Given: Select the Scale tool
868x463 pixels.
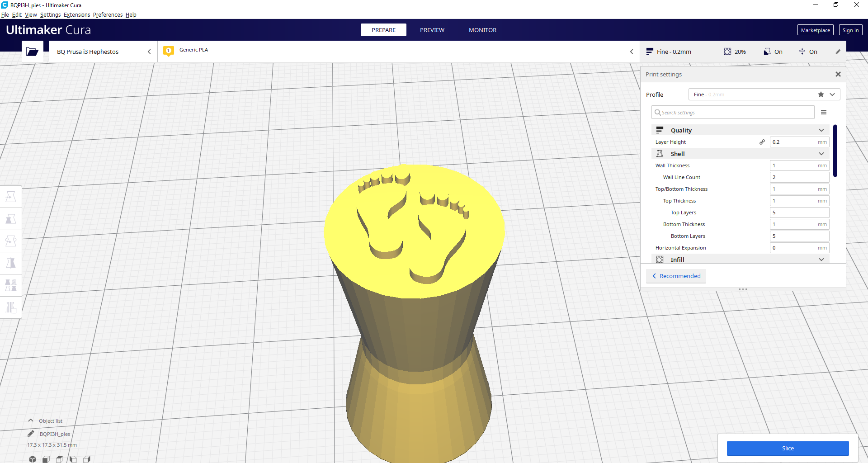Looking at the screenshot, I should pos(11,219).
